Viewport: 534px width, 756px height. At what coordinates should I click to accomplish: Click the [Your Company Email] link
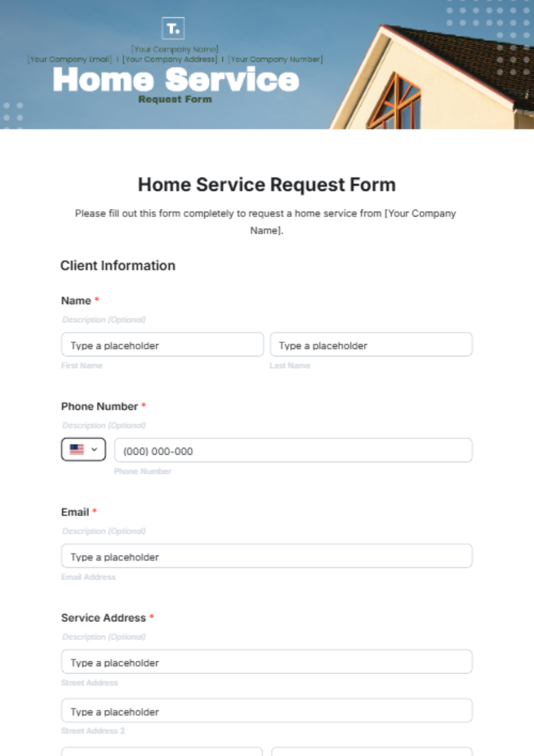[69, 59]
